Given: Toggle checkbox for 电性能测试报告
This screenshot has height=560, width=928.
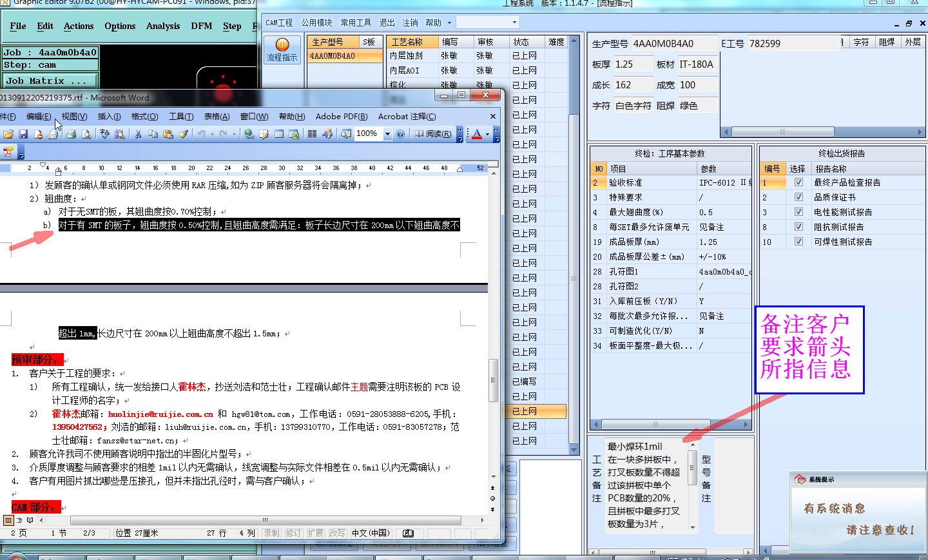Looking at the screenshot, I should (798, 212).
